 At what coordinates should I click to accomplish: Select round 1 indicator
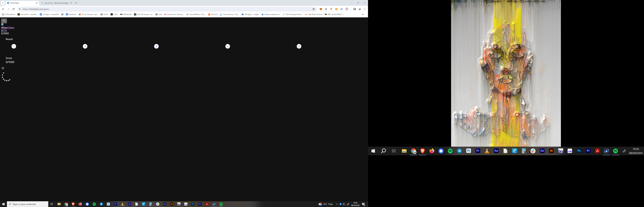click(x=14, y=46)
